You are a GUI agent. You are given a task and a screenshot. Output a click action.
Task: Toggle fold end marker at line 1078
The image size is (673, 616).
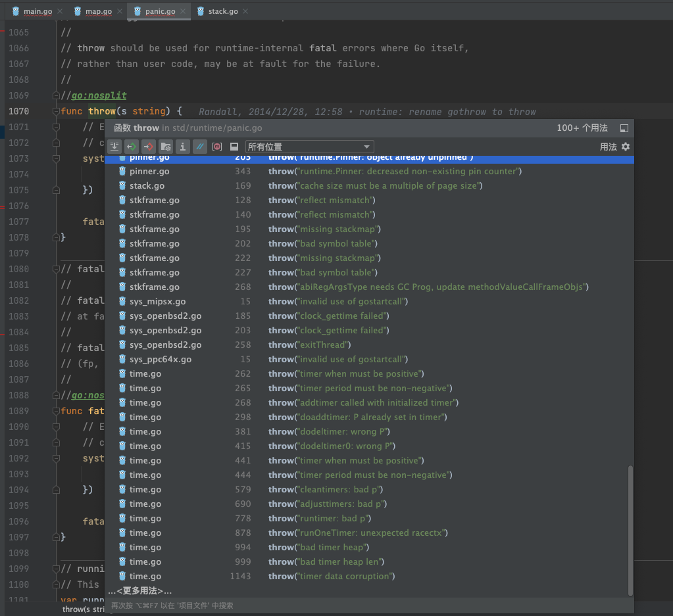coord(56,237)
